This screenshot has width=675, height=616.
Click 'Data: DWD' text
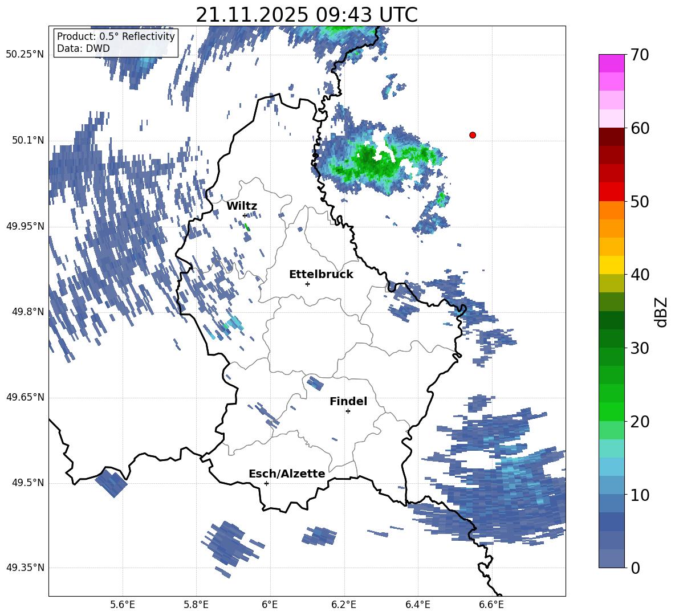click(83, 48)
